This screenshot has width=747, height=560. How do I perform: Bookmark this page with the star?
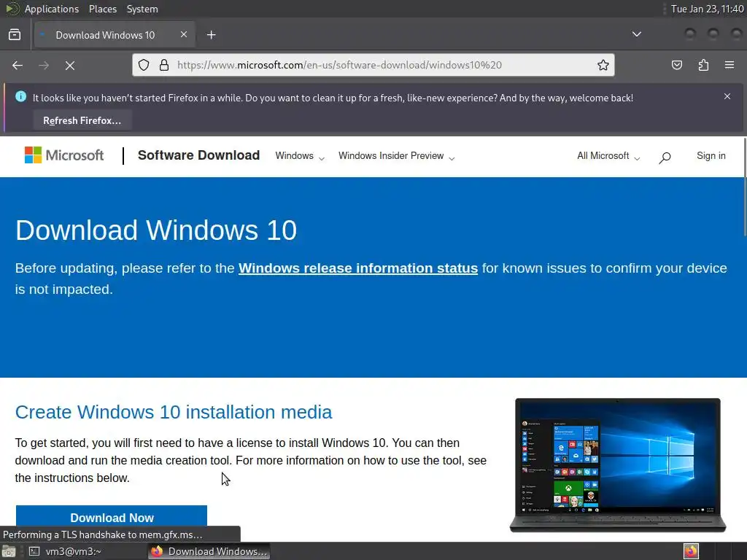click(603, 65)
